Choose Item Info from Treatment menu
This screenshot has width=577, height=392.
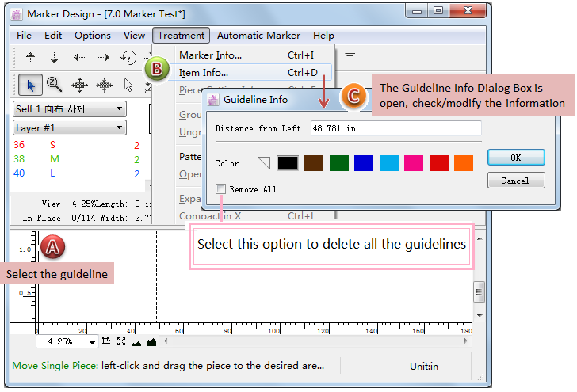coord(204,73)
